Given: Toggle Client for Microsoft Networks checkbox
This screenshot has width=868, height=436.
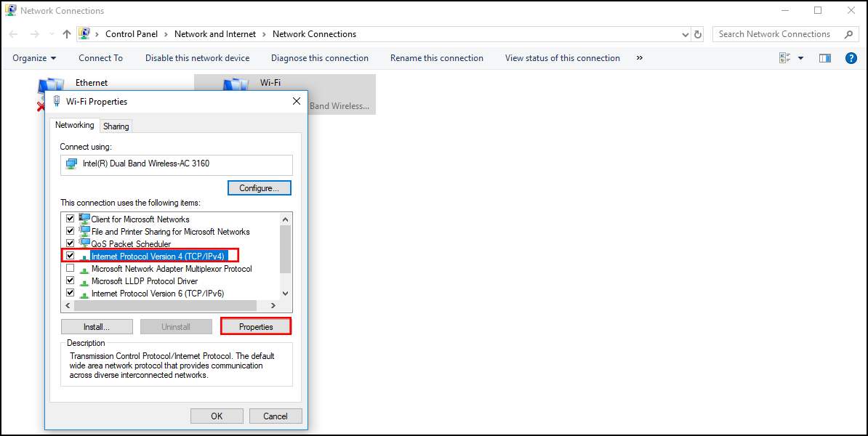Looking at the screenshot, I should 70,219.
